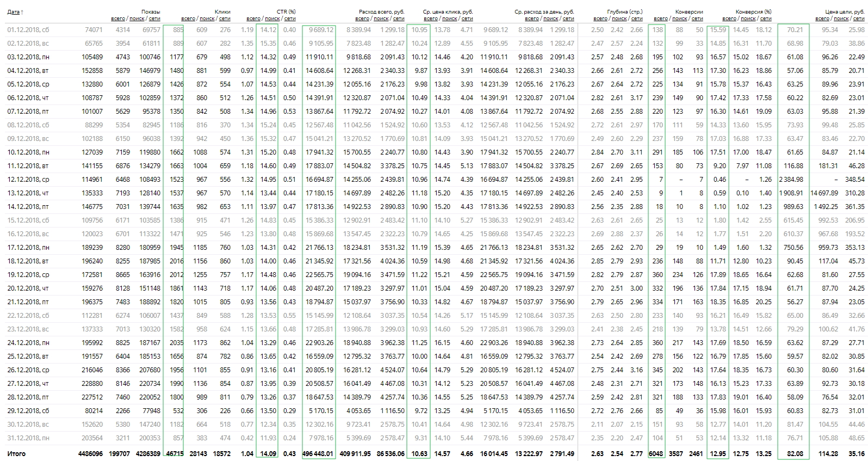Sort by 'всего' under Глубина (стр.)
Screen dimensions: 868x461
click(x=600, y=19)
